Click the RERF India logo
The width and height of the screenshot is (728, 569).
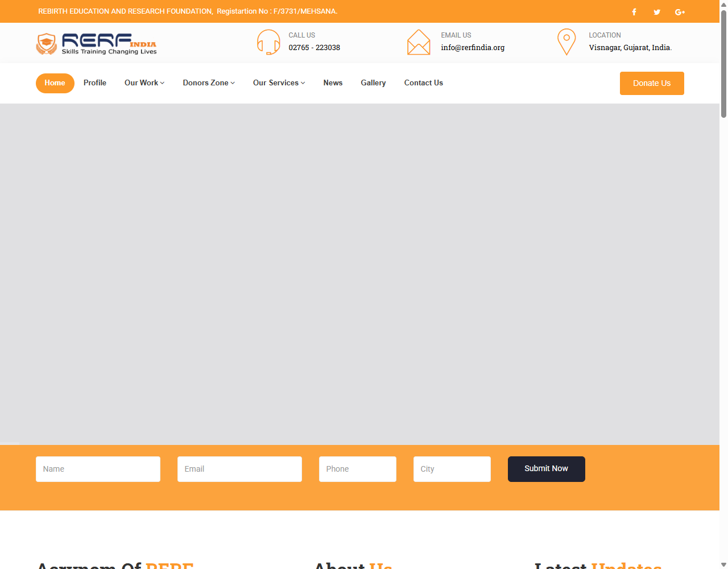click(96, 44)
